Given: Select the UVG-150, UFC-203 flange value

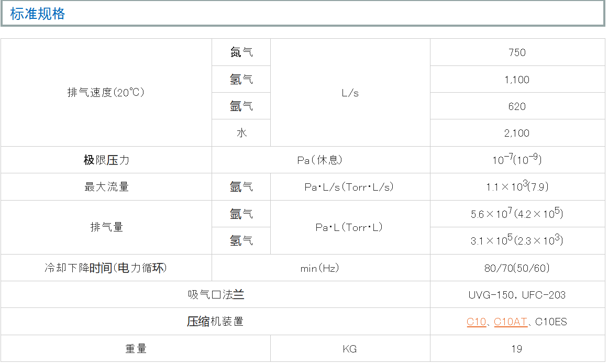Looking at the screenshot, I should pyautogui.click(x=517, y=295).
